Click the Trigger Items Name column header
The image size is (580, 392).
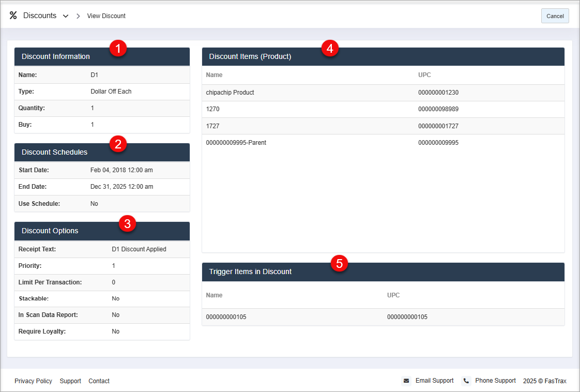(x=214, y=295)
